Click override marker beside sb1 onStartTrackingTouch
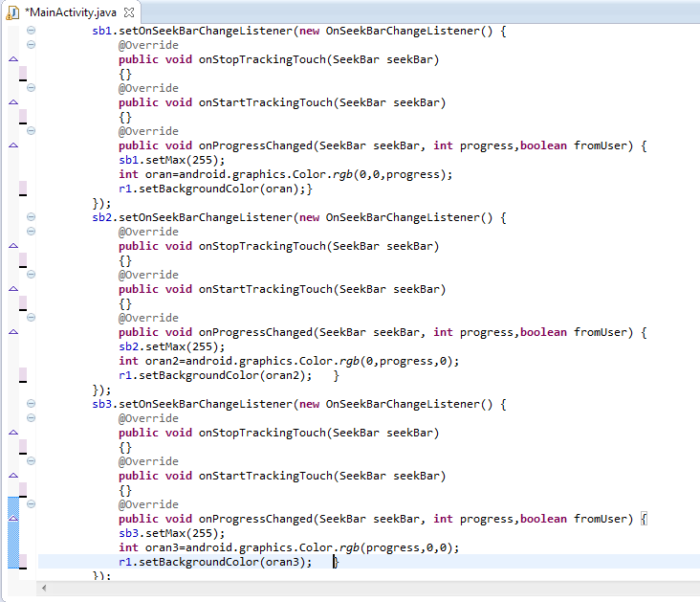 point(12,102)
